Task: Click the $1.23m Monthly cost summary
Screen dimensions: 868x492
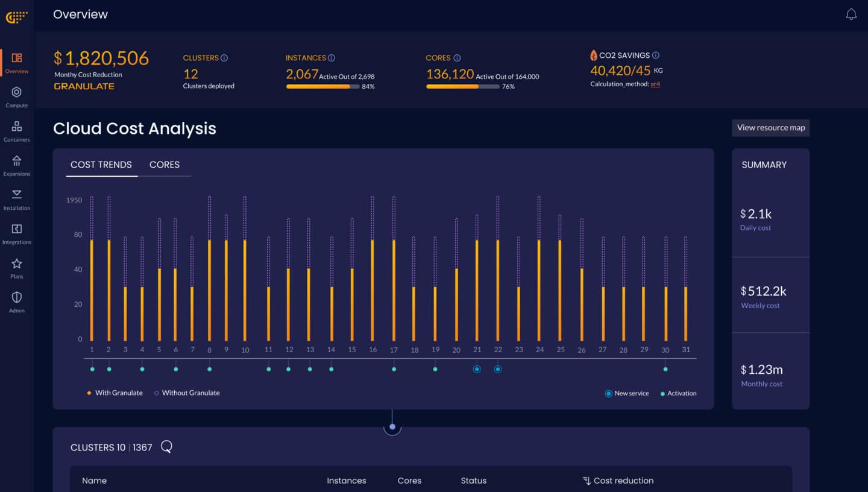Action: click(x=762, y=375)
